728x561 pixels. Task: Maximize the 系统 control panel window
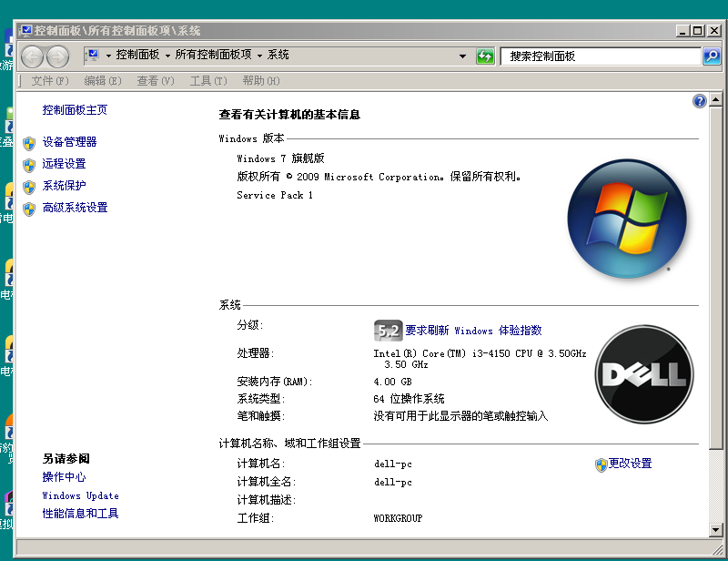pyautogui.click(x=698, y=31)
